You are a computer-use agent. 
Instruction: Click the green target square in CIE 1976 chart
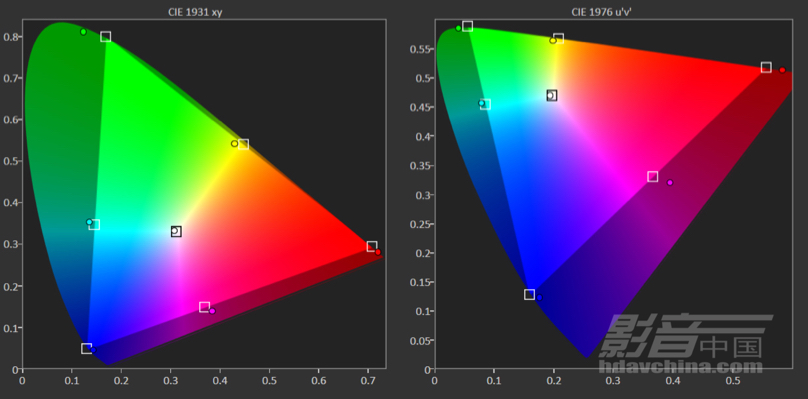pyautogui.click(x=467, y=26)
